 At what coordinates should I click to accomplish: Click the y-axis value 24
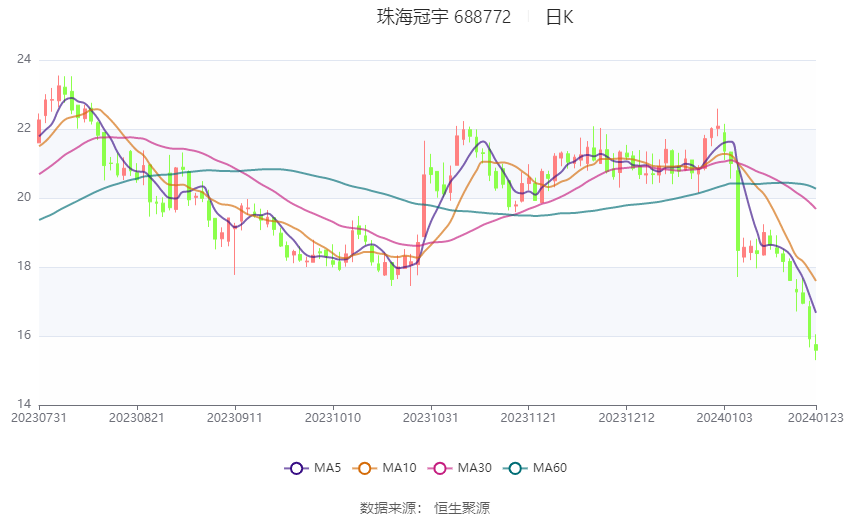tap(24, 59)
